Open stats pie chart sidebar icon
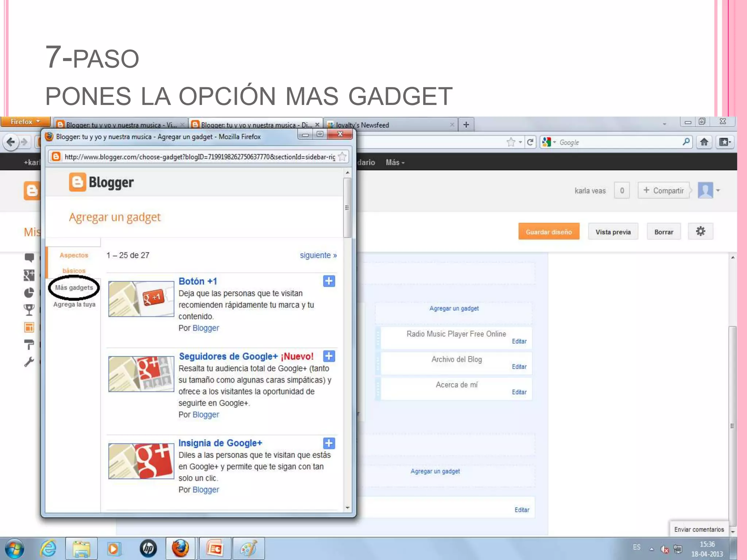Image resolution: width=747 pixels, height=560 pixels. pyautogui.click(x=29, y=293)
